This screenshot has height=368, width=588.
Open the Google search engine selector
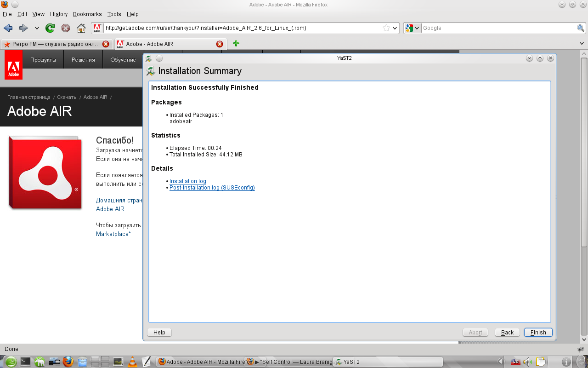click(x=413, y=28)
